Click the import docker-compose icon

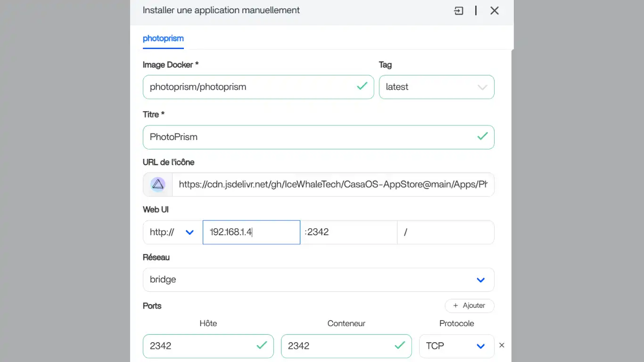point(458,10)
